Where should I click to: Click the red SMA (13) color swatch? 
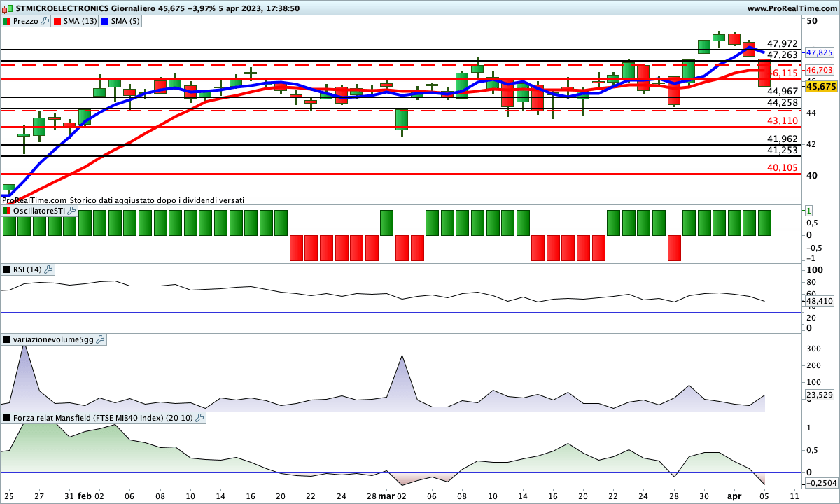pyautogui.click(x=57, y=21)
